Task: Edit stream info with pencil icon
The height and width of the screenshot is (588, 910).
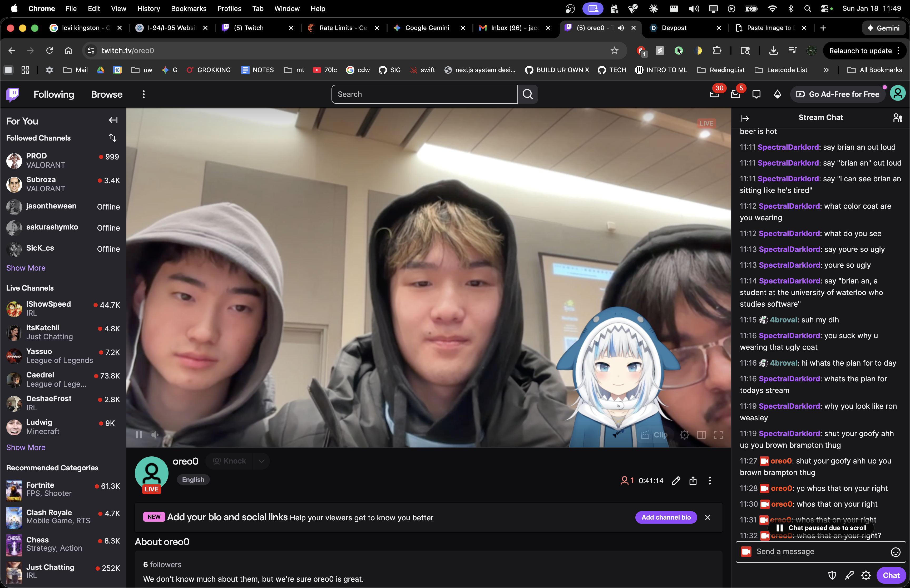Action: click(x=676, y=481)
